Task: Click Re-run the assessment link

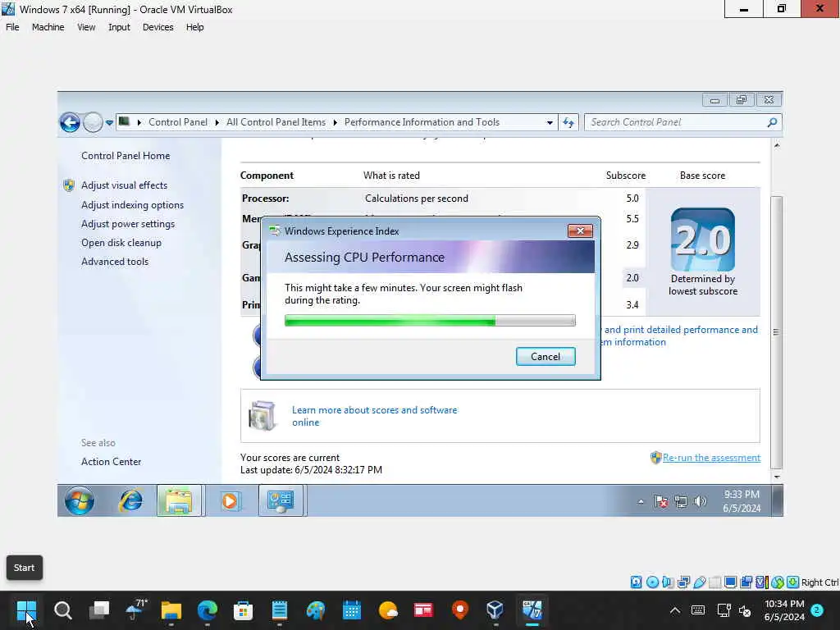Action: (711, 458)
